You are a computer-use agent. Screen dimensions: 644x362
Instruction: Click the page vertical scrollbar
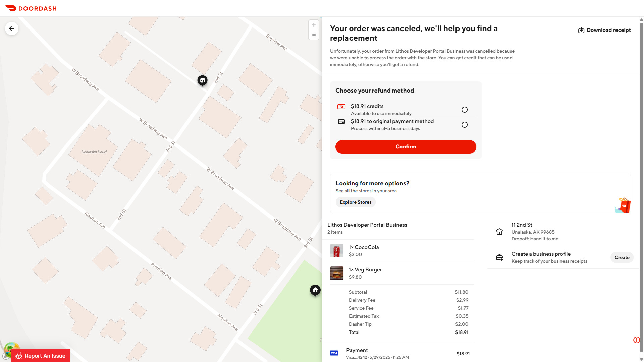pyautogui.click(x=641, y=188)
